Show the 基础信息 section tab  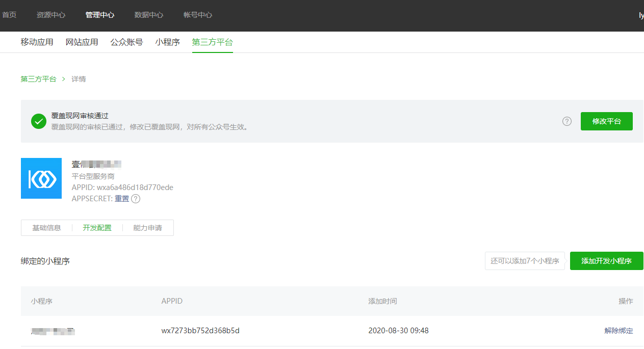(46, 228)
